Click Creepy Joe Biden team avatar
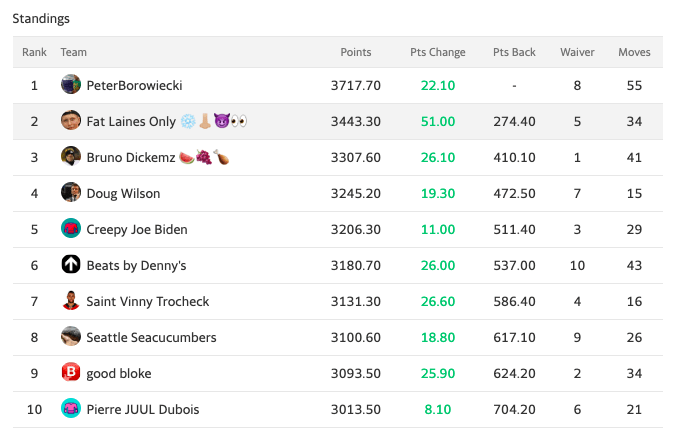The width and height of the screenshot is (675, 436). (71, 229)
